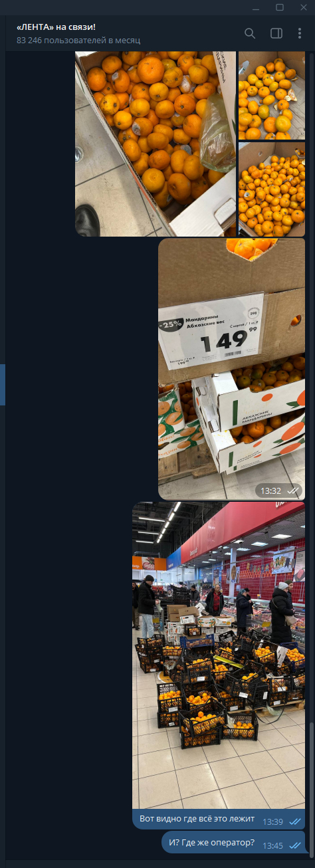
Task: Close the Telegram window
Action: click(x=302, y=7)
